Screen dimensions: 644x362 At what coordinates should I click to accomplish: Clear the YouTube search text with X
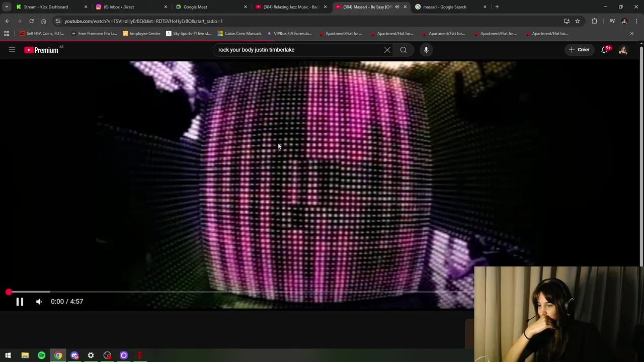click(387, 50)
